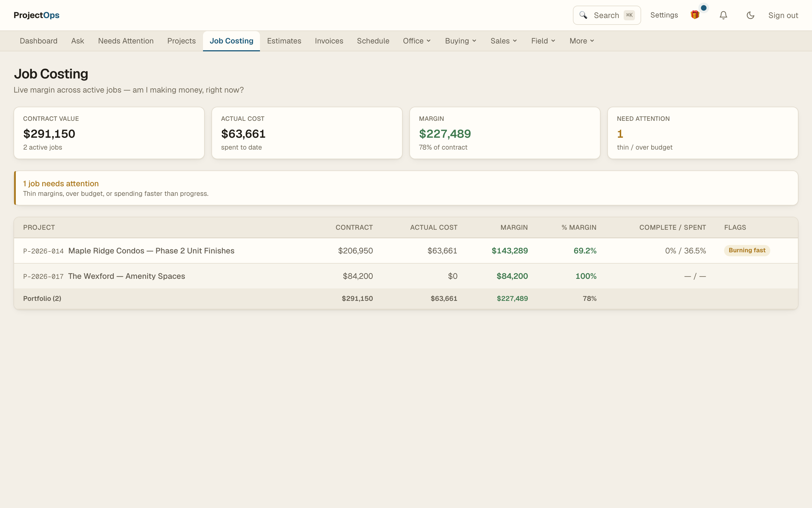Viewport: 812px width, 508px height.
Task: Click the % MARGIN column header
Action: point(579,227)
